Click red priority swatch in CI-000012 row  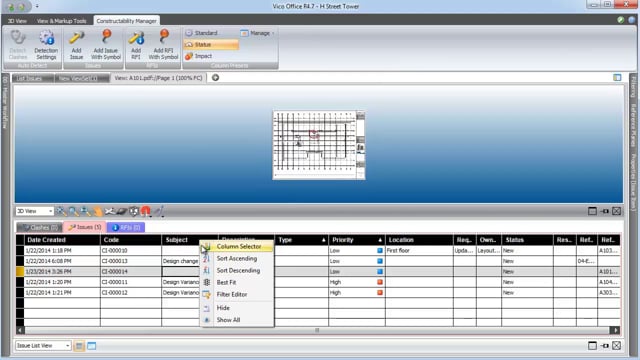tap(380, 293)
